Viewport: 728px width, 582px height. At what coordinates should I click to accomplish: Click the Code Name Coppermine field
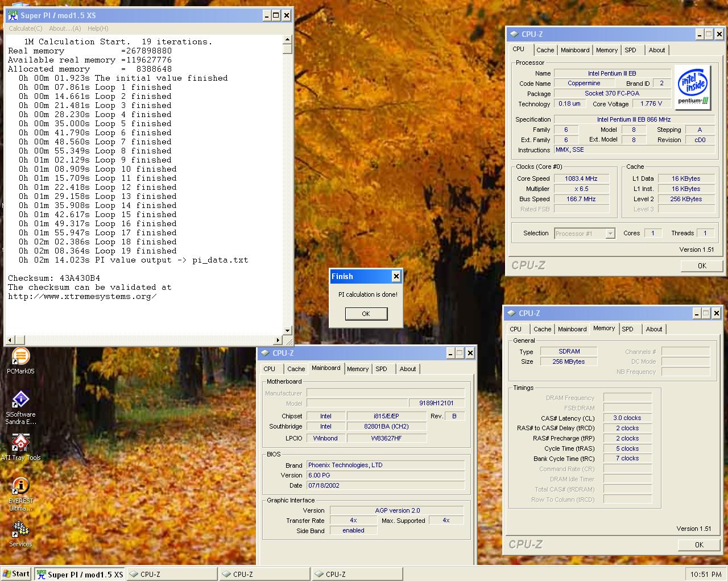(x=584, y=83)
